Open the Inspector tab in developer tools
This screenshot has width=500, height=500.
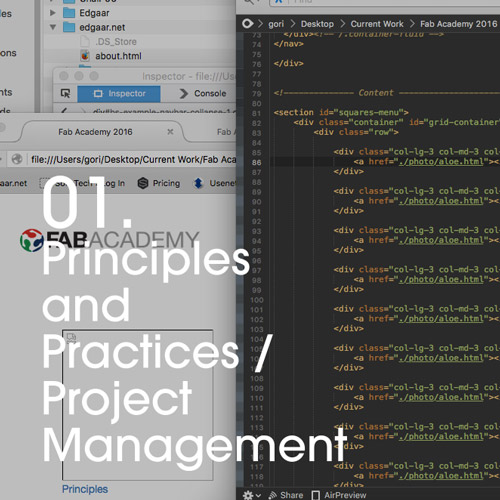tap(119, 94)
